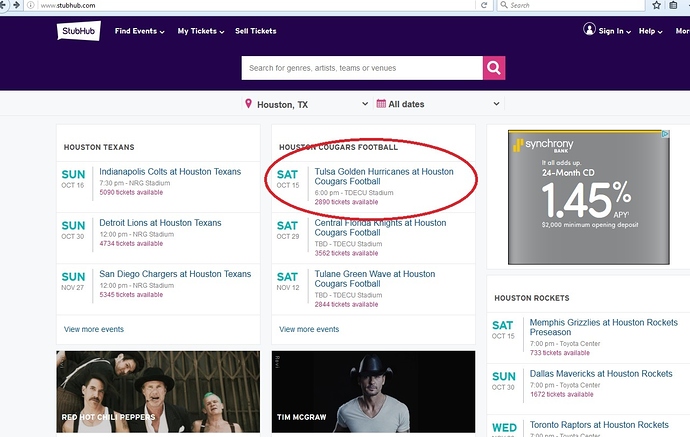This screenshot has height=437, width=690.
Task: Open San Diego Chargers at Houston Texans event
Action: click(x=175, y=274)
